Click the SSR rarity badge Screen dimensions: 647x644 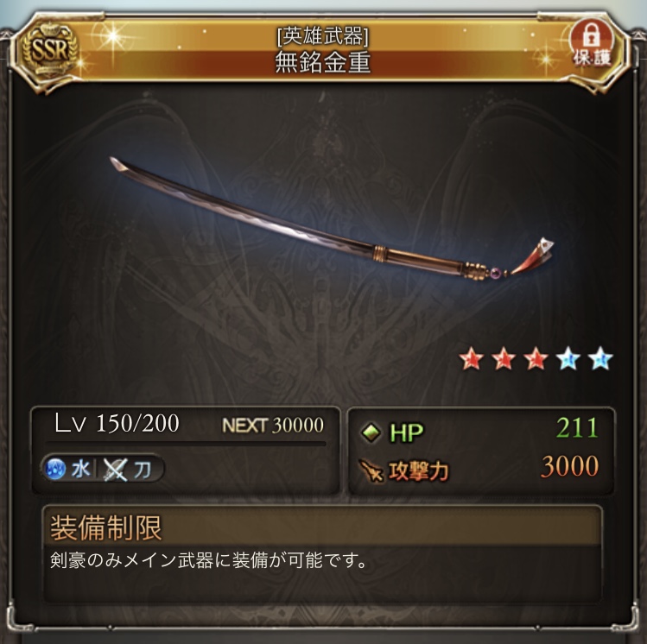click(x=50, y=50)
